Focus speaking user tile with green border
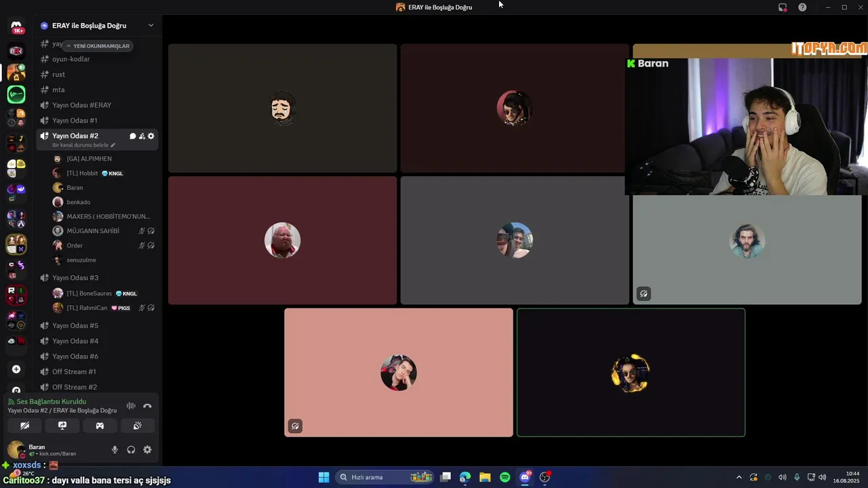The height and width of the screenshot is (488, 868). (631, 373)
